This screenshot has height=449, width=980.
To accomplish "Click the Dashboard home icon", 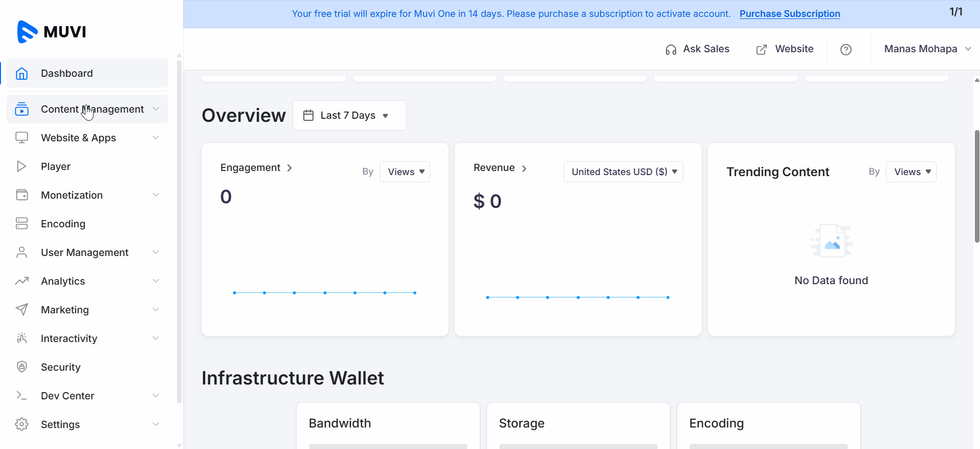I will click(x=21, y=73).
